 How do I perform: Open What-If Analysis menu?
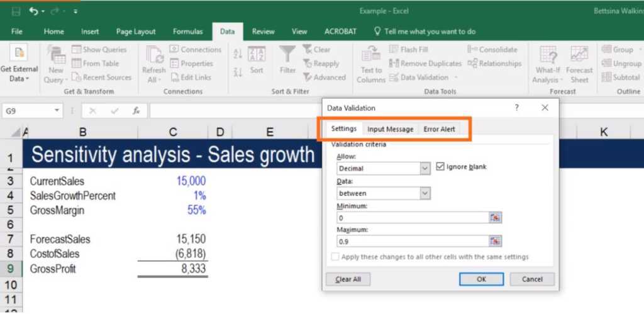(x=548, y=65)
